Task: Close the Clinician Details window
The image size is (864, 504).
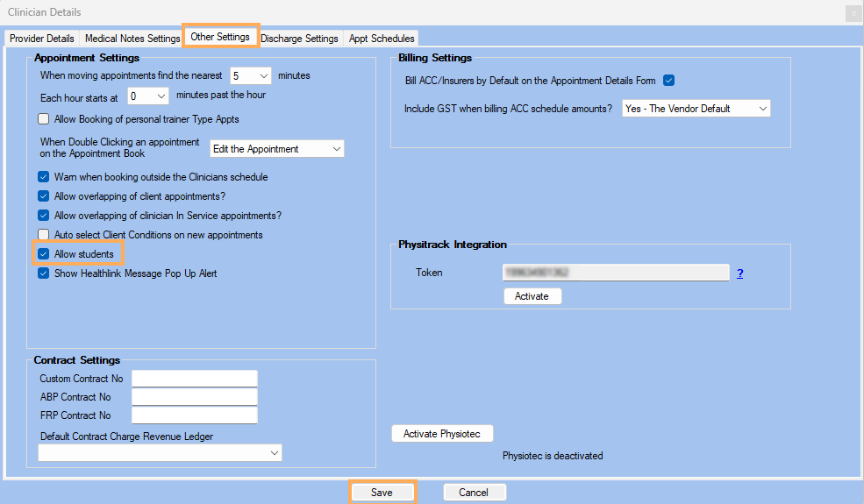Action: (x=852, y=13)
